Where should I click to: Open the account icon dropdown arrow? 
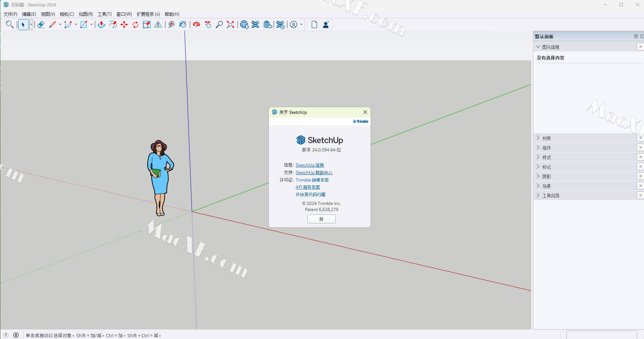pyautogui.click(x=301, y=24)
